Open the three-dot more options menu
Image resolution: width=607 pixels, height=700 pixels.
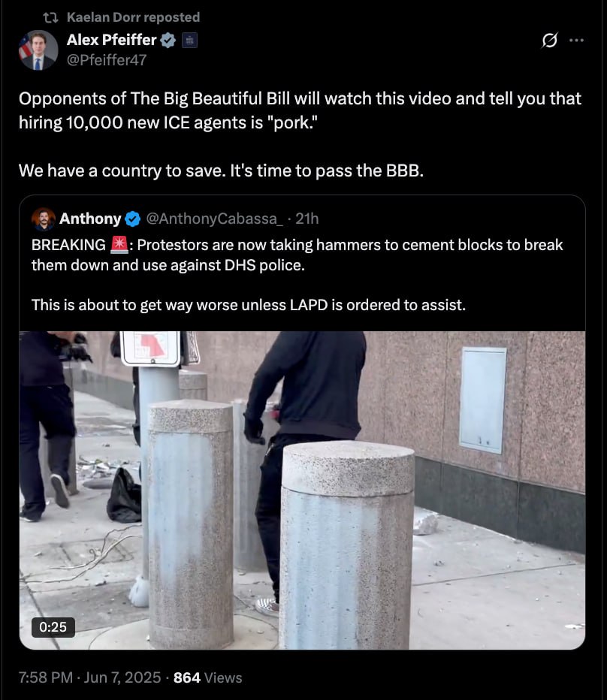point(577,40)
